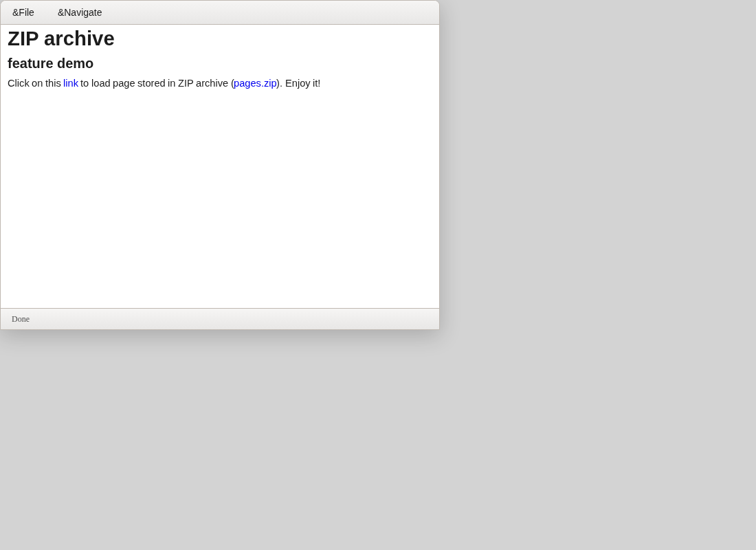756x550 pixels.
Task: Open the &Navigate menu
Action: (x=80, y=12)
